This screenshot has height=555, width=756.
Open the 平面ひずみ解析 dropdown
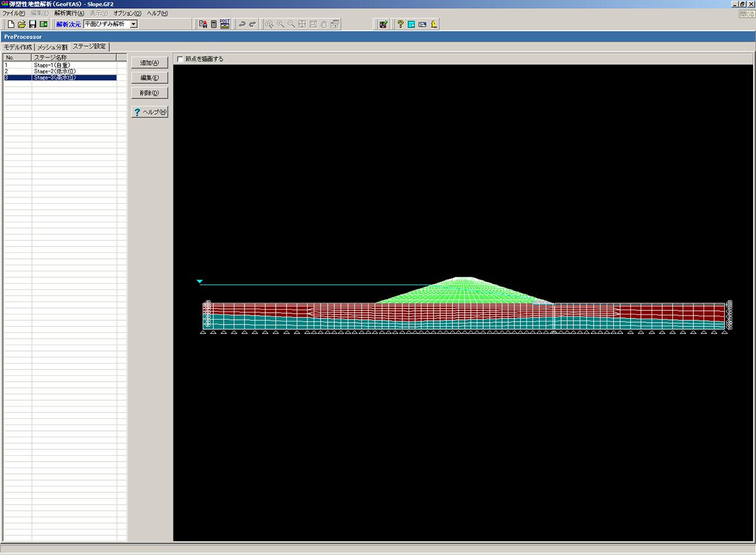point(133,24)
